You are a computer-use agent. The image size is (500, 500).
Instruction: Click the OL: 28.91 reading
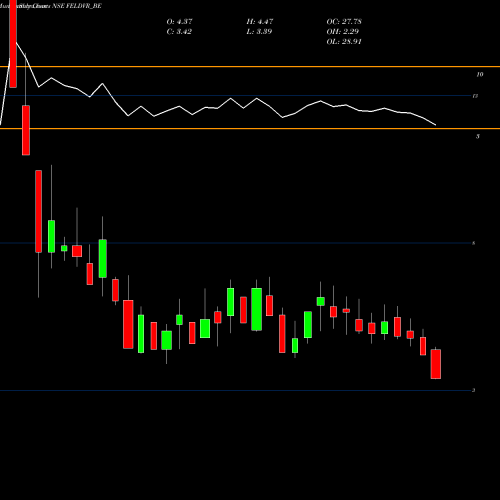tap(344, 42)
